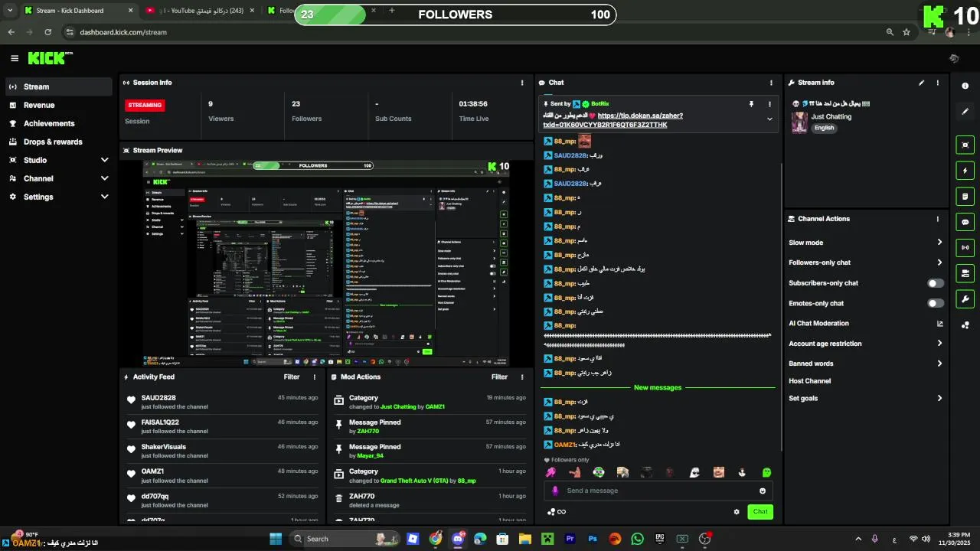
Task: Open Account age restriction options
Action: [939, 344]
